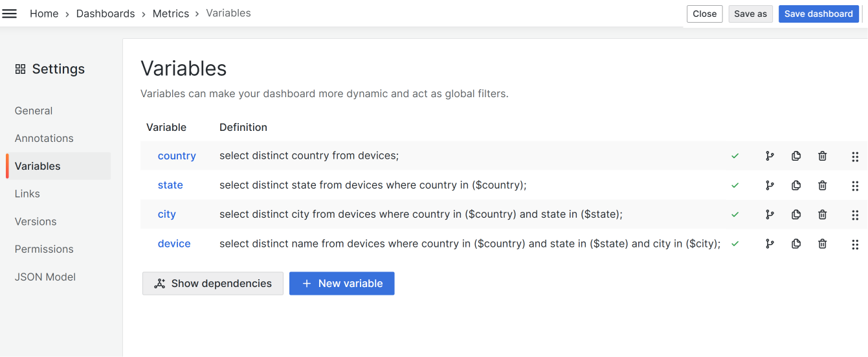868x357 pixels.
Task: Open the General settings tab
Action: point(34,111)
